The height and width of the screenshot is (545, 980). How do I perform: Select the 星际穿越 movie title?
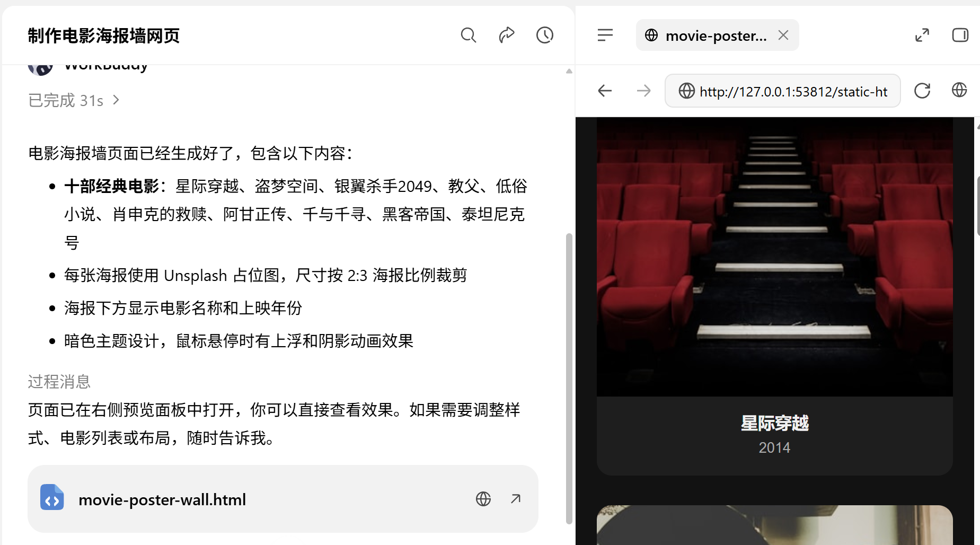(x=774, y=423)
